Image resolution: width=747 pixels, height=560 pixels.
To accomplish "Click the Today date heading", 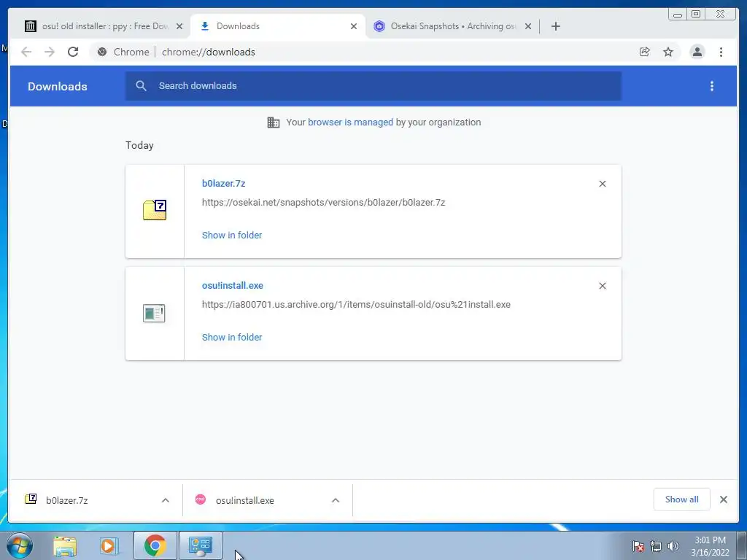I will point(139,145).
